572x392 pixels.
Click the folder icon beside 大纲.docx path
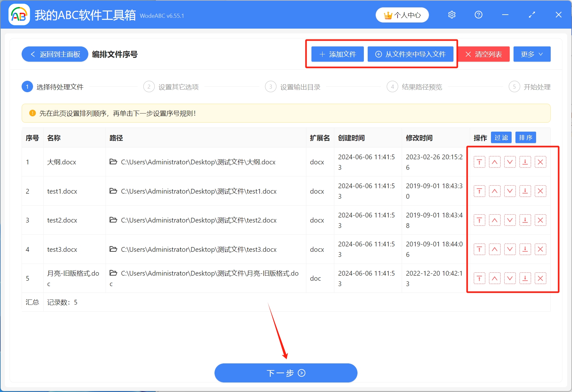(113, 162)
